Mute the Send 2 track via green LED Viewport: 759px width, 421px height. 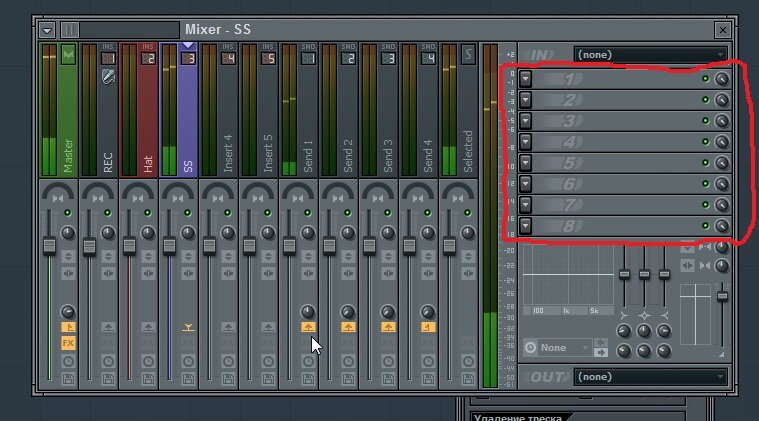348,213
